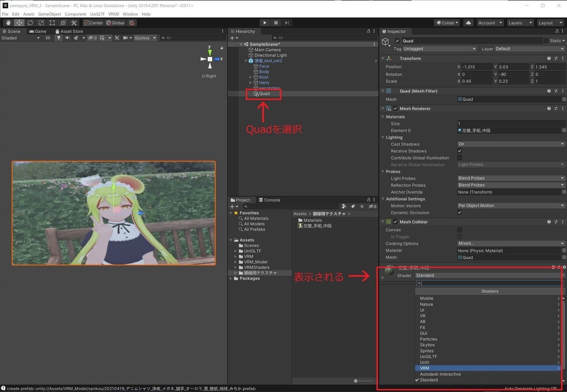Open scene camera settings icon
The width and height of the screenshot is (567, 392).
pos(126,38)
